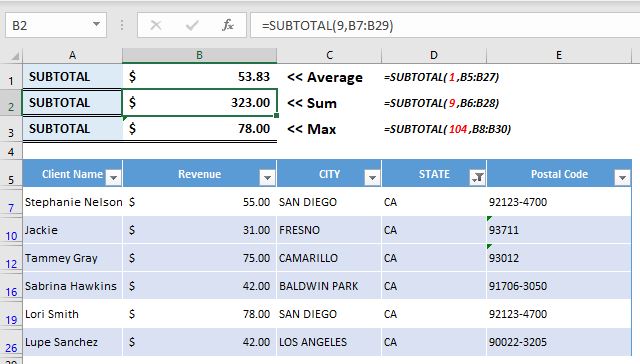
Task: Select column E header
Action: coord(559,55)
